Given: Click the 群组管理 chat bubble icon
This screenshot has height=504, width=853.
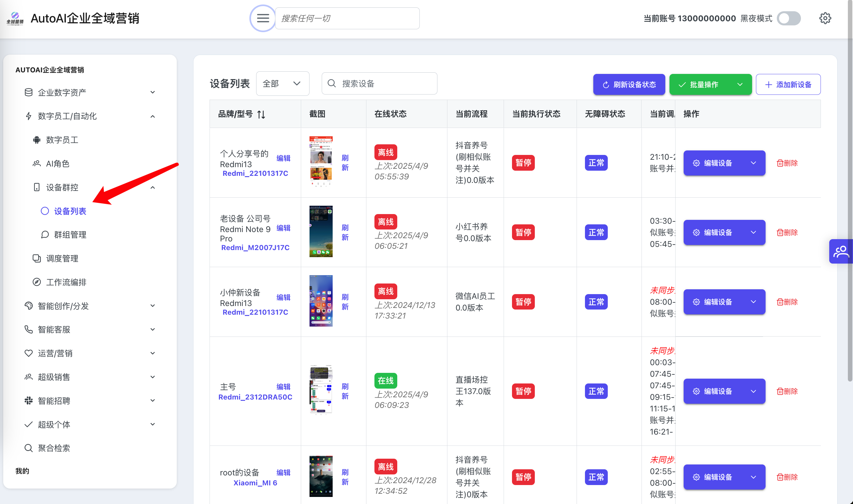Looking at the screenshot, I should coord(45,234).
